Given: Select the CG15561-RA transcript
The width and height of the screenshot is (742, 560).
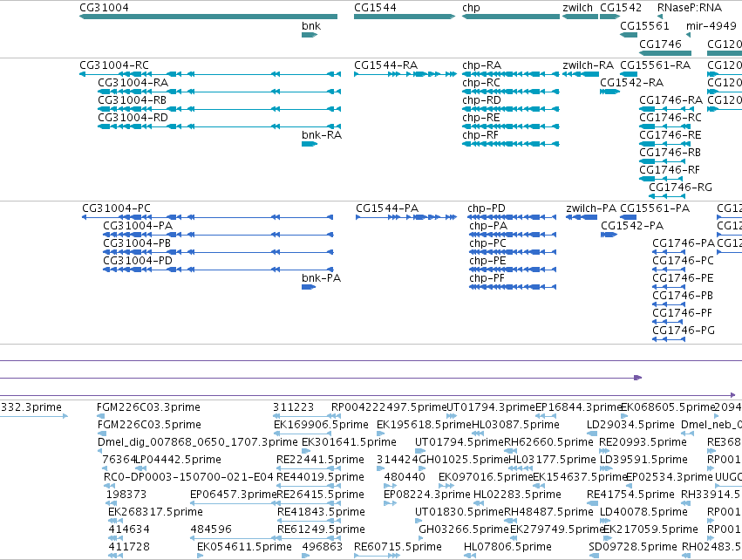Looking at the screenshot, I should [x=629, y=74].
